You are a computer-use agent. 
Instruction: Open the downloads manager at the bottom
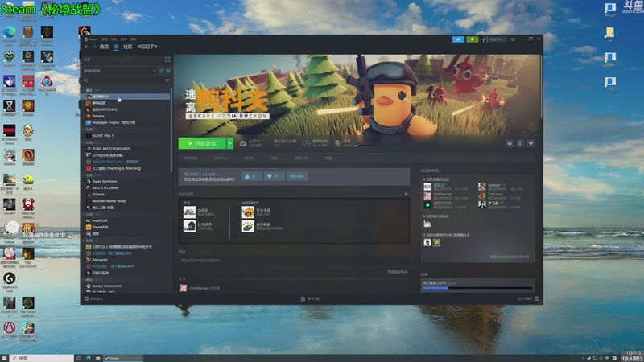pos(310,298)
